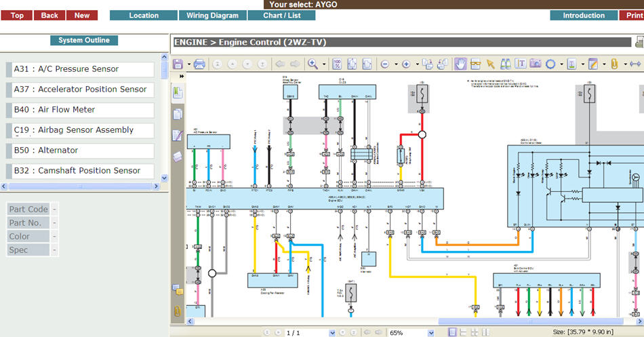644x337 pixels.
Task: Select B40 : Air Flow Meter
Action: (x=81, y=110)
